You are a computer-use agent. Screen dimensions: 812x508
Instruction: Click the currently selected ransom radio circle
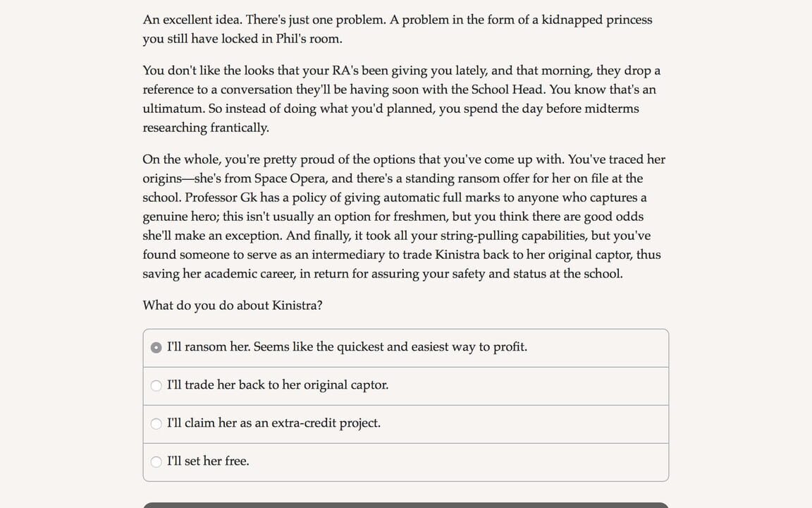point(156,347)
